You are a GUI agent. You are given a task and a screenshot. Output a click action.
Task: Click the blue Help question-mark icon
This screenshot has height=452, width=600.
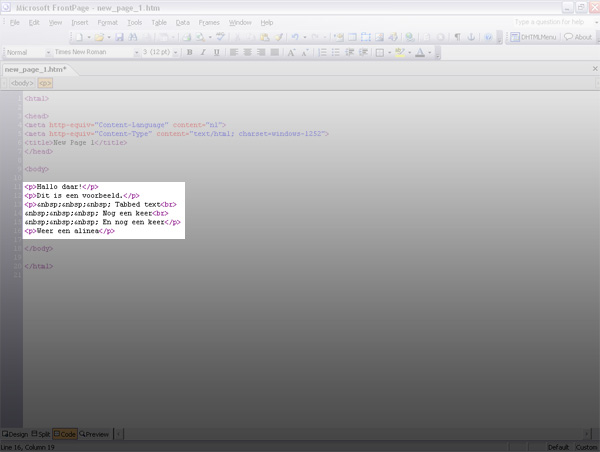488,37
